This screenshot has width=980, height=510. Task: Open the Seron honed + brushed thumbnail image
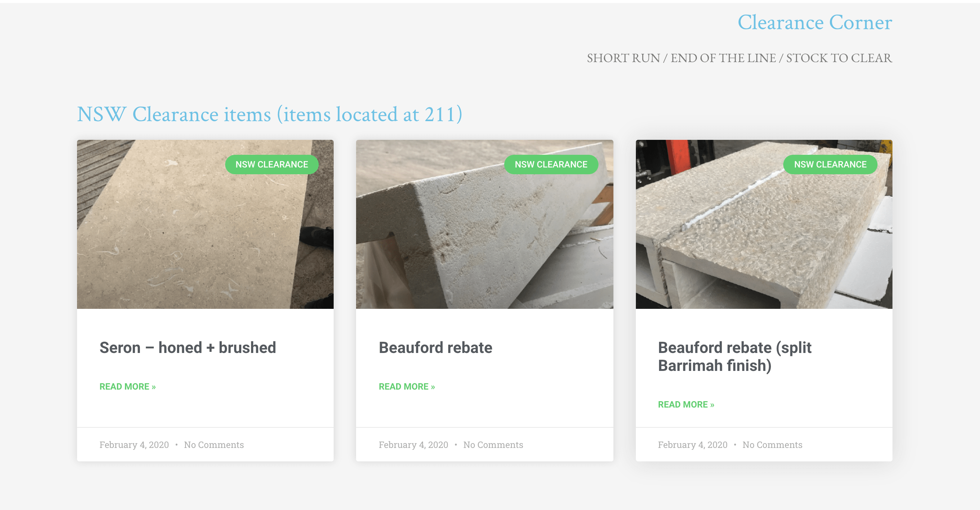point(205,224)
